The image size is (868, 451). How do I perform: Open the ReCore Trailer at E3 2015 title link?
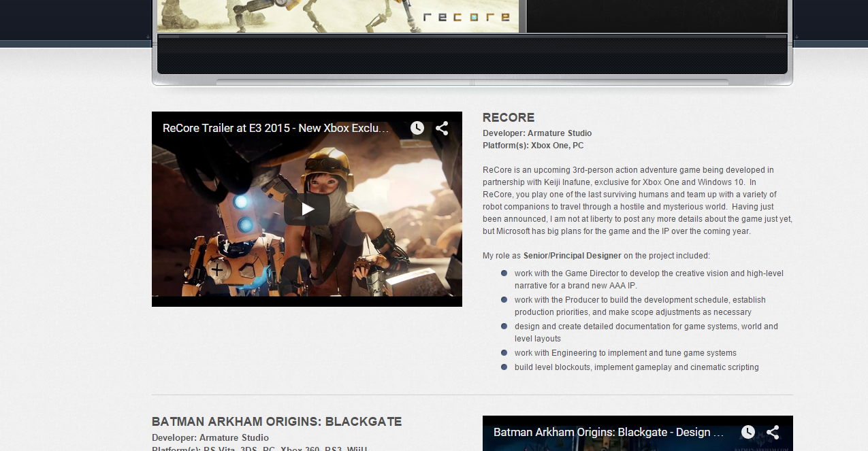click(x=276, y=128)
